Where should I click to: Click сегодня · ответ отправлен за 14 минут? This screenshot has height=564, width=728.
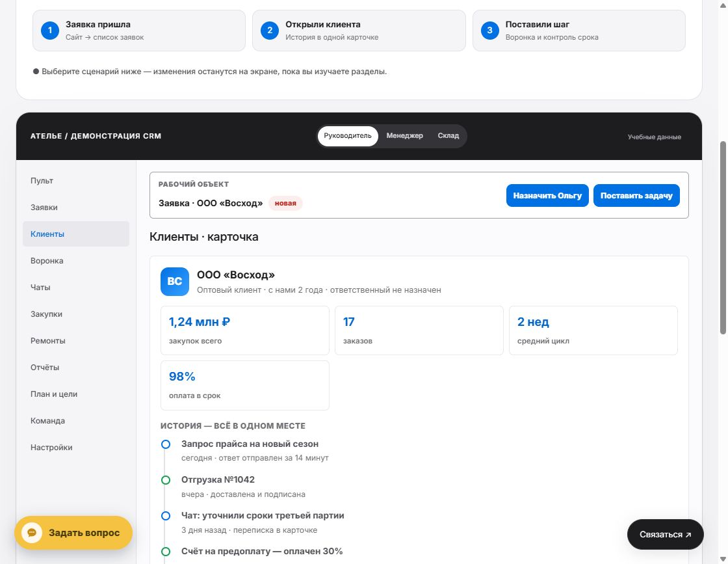[x=255, y=458]
